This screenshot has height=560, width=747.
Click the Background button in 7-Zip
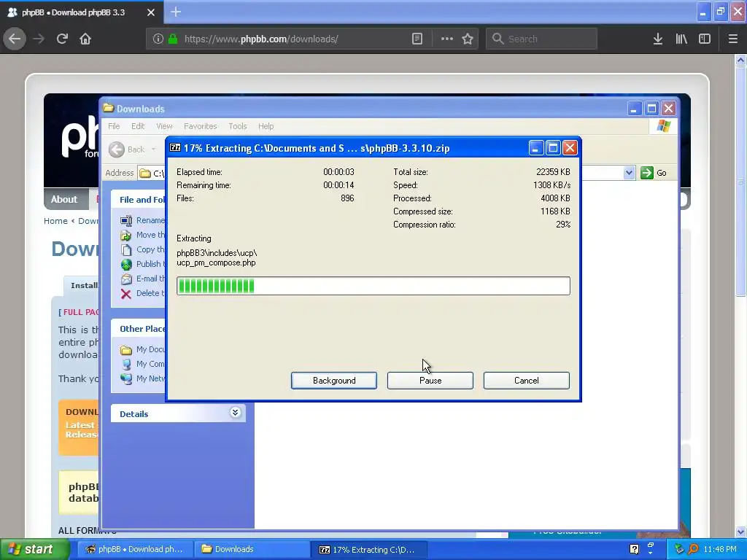tap(334, 381)
